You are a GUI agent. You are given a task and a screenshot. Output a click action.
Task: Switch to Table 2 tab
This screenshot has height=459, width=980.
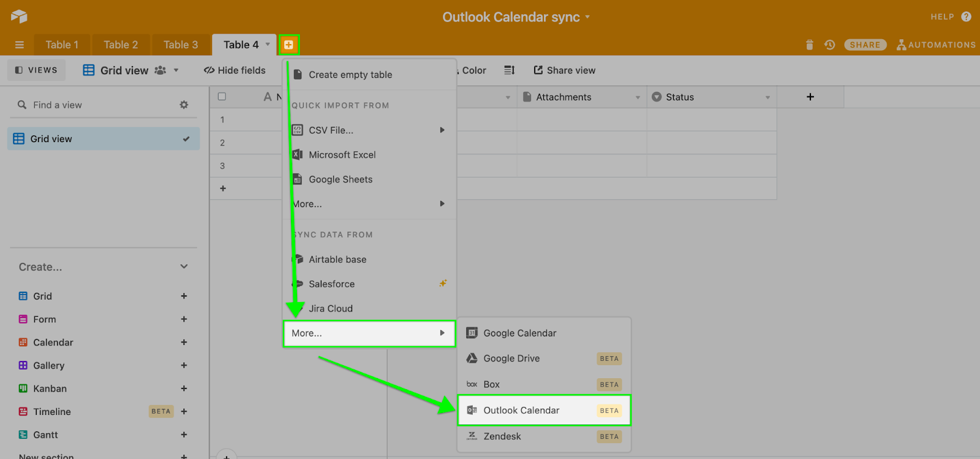click(x=121, y=45)
